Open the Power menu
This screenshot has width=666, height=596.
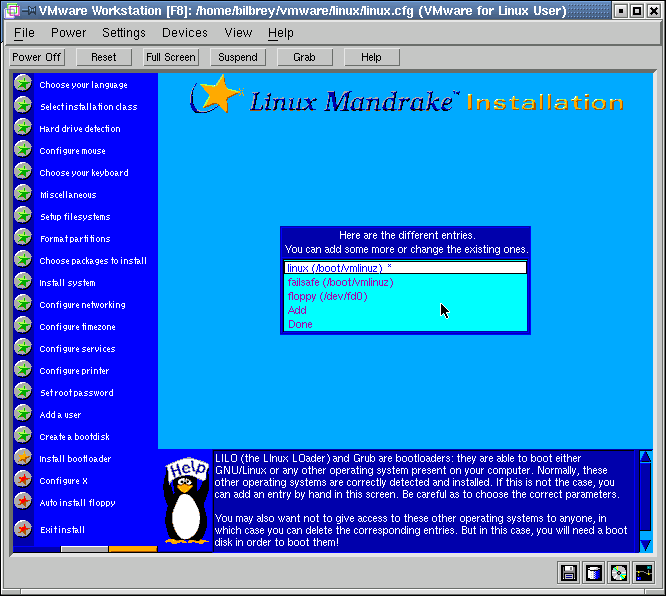point(68,33)
